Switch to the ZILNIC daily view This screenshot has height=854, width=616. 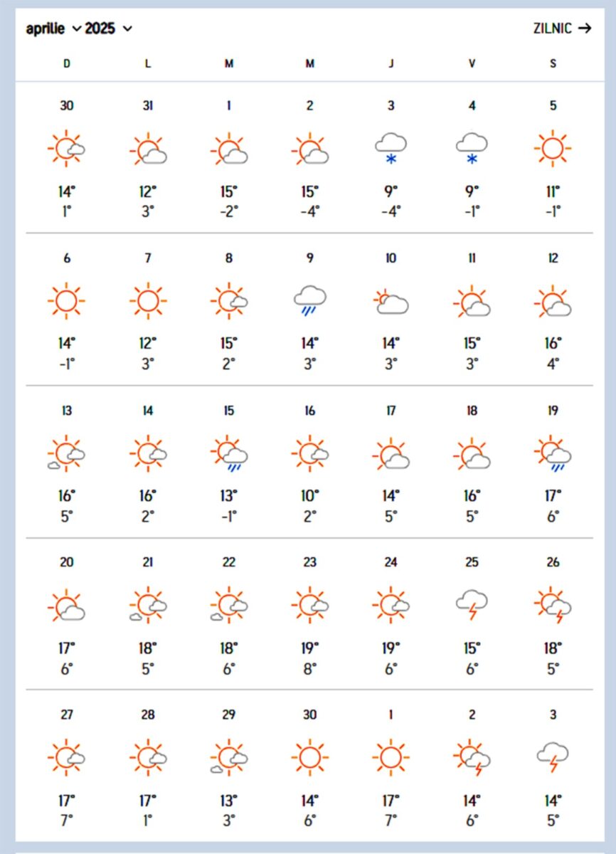(x=562, y=28)
